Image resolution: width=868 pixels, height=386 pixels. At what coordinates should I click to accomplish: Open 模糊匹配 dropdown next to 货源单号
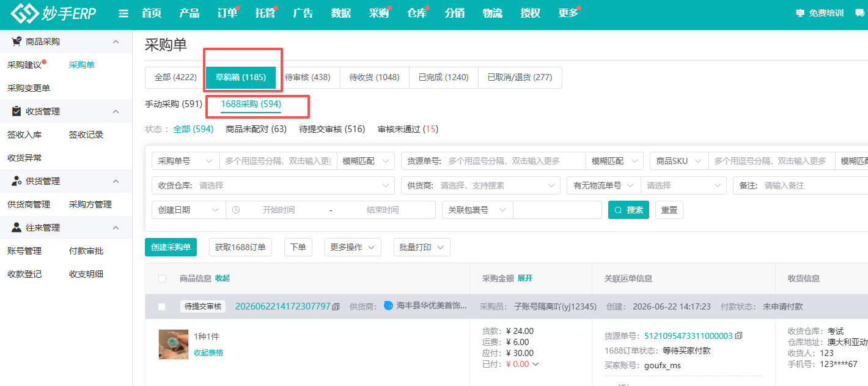614,161
